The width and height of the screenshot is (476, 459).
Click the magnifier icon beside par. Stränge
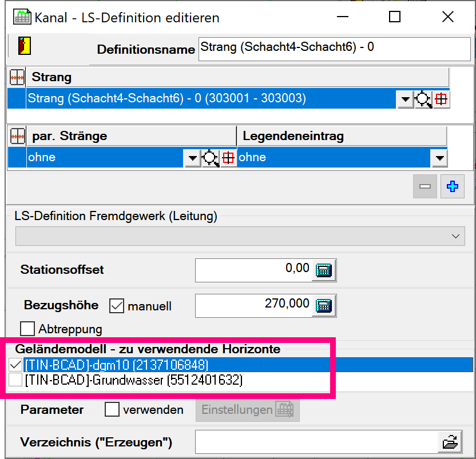[x=211, y=158]
